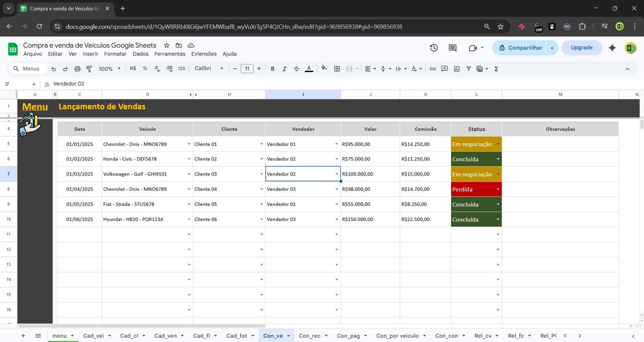Screen dimensions: 644x342
Task: Open the borders tool
Action: click(x=337, y=69)
